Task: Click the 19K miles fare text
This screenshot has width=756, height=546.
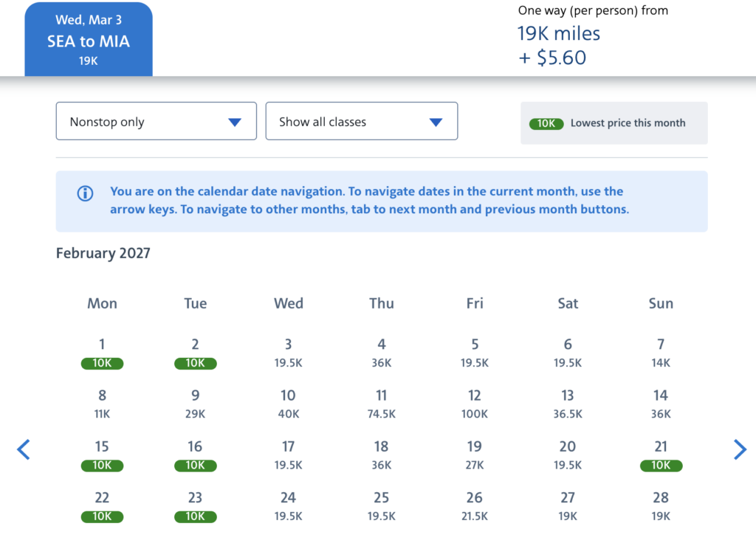Action: point(557,33)
